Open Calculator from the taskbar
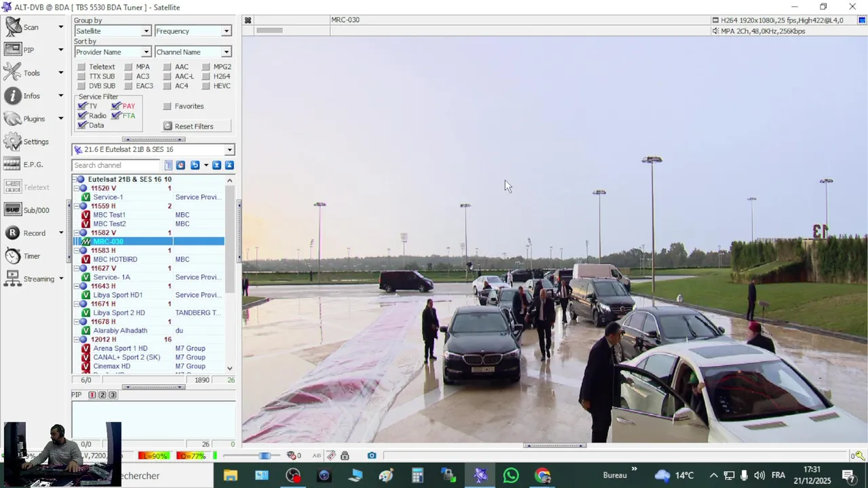 [x=418, y=476]
